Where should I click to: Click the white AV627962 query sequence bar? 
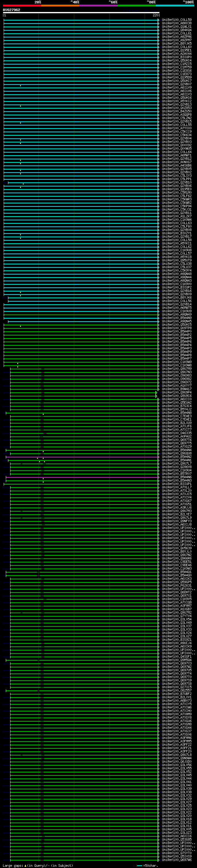(81, 12)
